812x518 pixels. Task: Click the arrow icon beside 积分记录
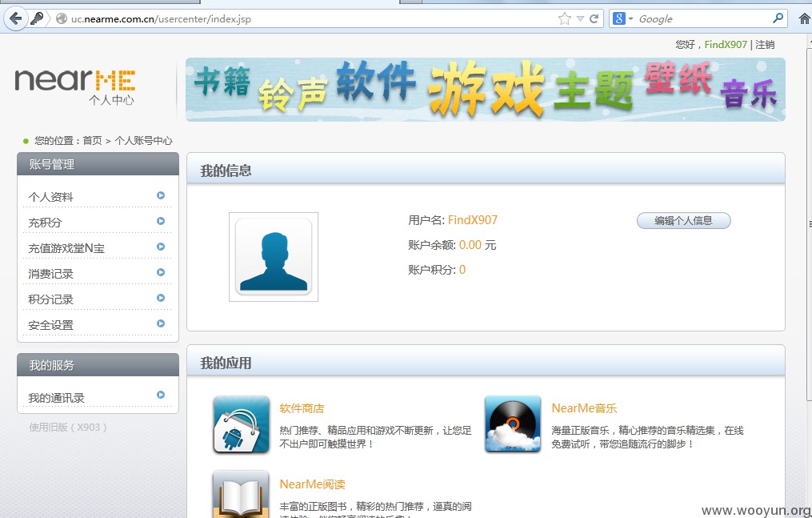(x=161, y=298)
